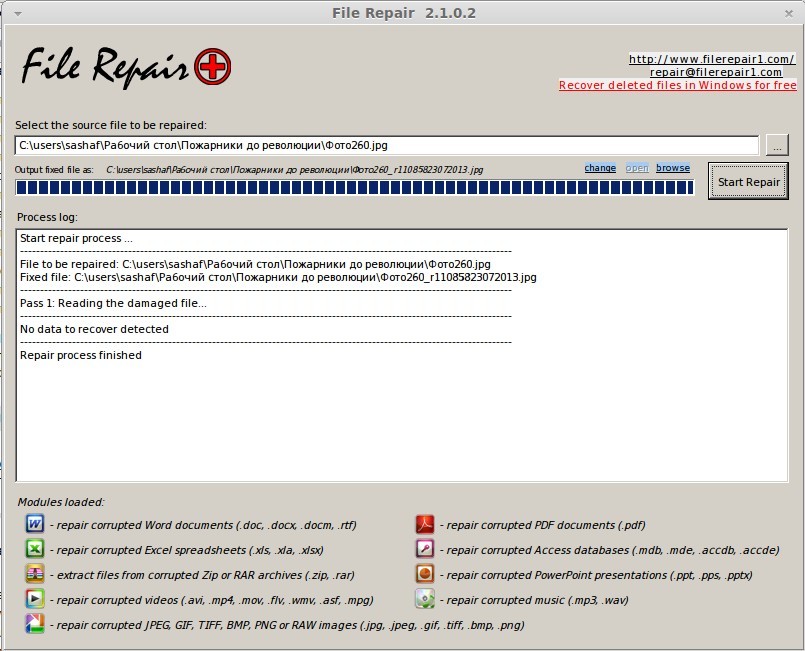Click the 'No data to recover detected' log line
The image size is (805, 651).
click(x=94, y=329)
